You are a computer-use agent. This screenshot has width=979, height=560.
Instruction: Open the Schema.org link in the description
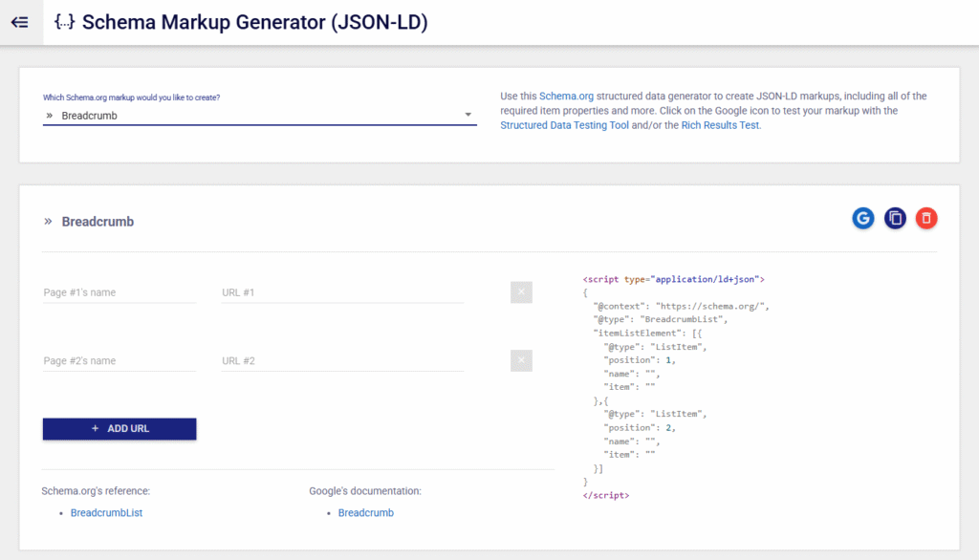(566, 97)
